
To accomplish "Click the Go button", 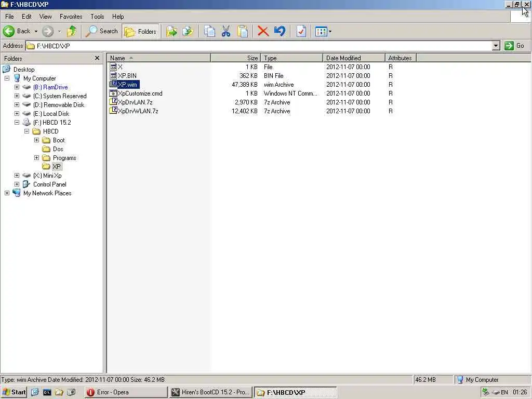I will pos(514,46).
